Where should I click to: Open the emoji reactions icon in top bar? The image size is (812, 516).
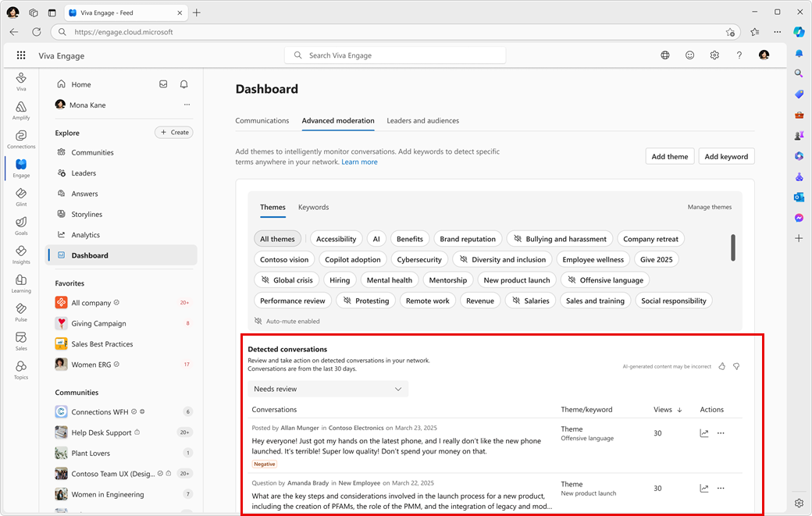[x=690, y=55]
